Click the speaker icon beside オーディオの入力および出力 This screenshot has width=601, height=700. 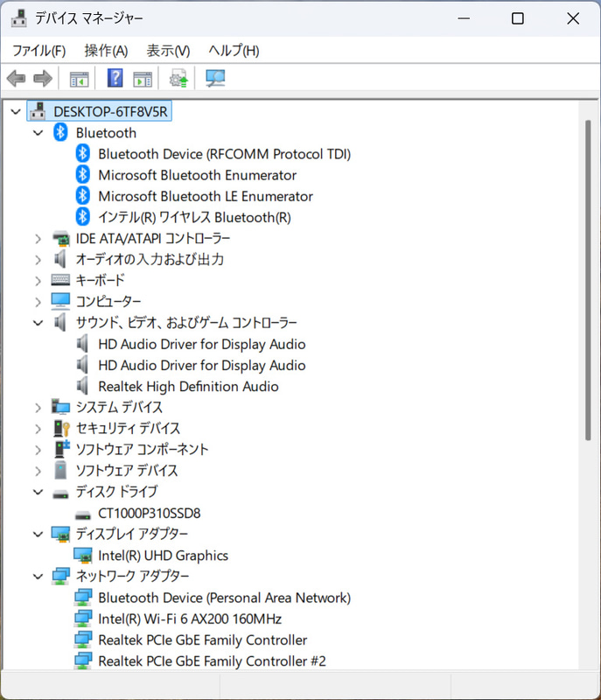(59, 259)
